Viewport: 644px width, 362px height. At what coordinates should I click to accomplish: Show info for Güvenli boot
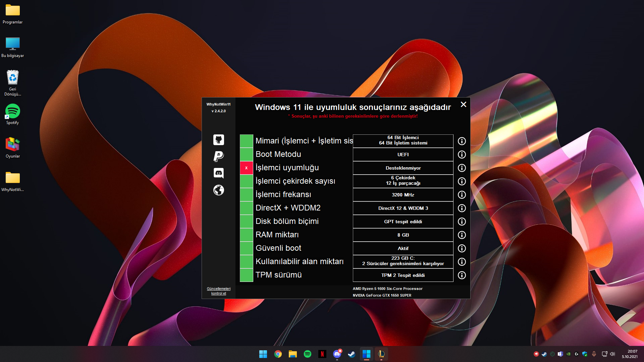point(462,248)
